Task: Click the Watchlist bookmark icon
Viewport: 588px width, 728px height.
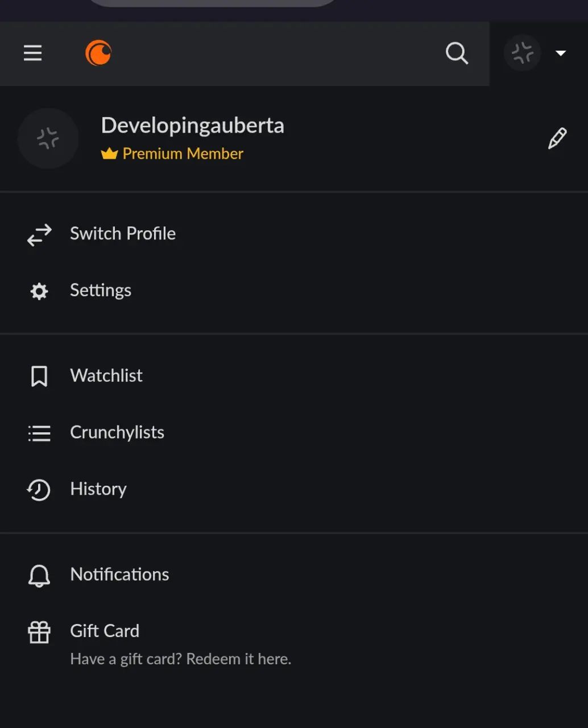Action: point(39,377)
